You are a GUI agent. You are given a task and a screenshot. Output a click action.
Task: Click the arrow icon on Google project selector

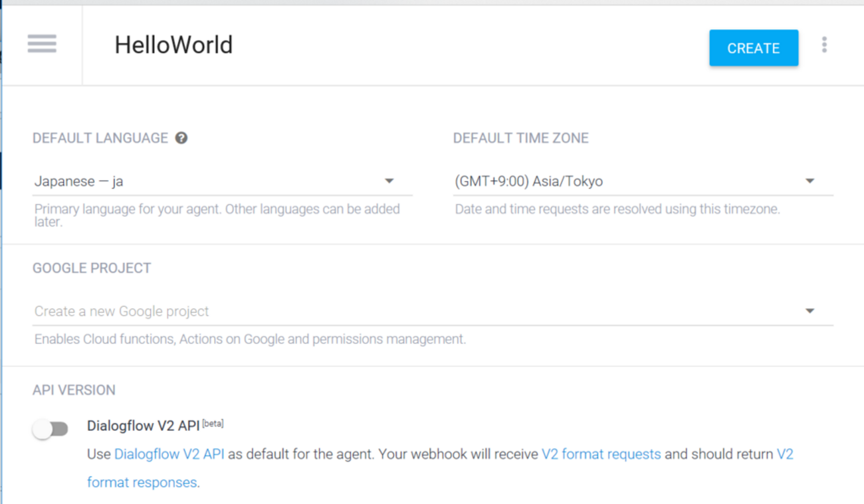click(x=810, y=311)
